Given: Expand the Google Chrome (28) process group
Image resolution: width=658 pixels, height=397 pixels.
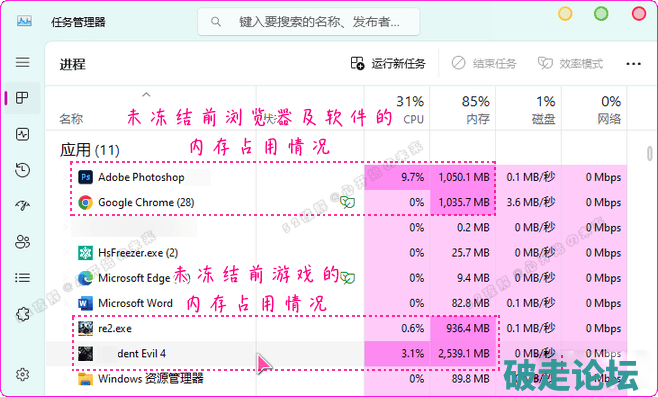Looking at the screenshot, I should [x=65, y=202].
